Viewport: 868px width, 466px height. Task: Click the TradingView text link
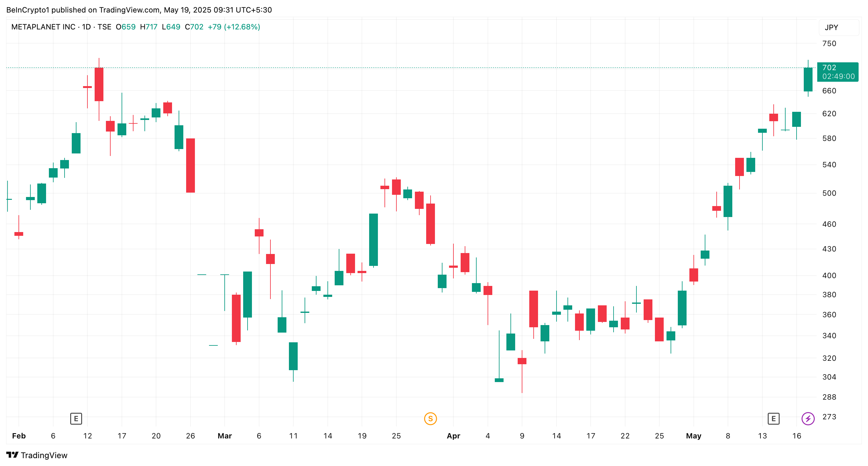pyautogui.click(x=44, y=455)
